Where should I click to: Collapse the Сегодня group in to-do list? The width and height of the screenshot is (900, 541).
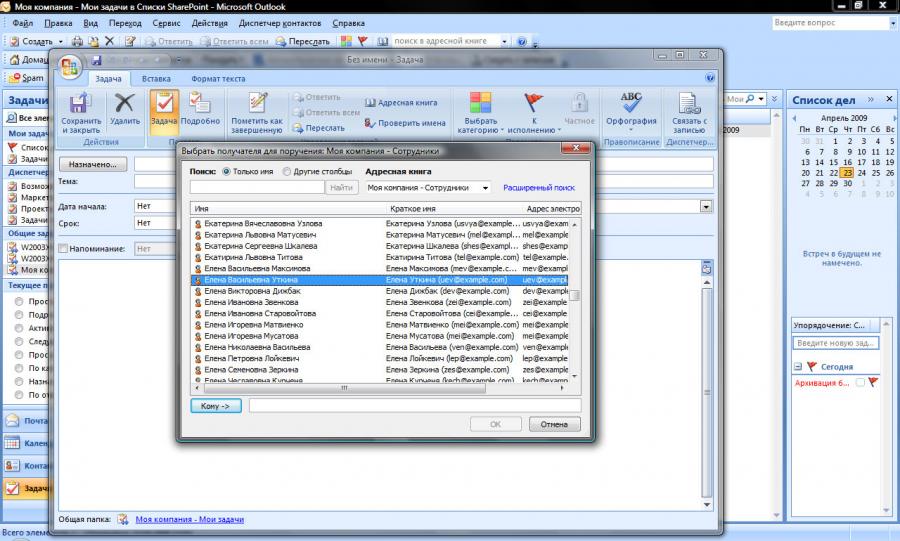click(x=798, y=367)
